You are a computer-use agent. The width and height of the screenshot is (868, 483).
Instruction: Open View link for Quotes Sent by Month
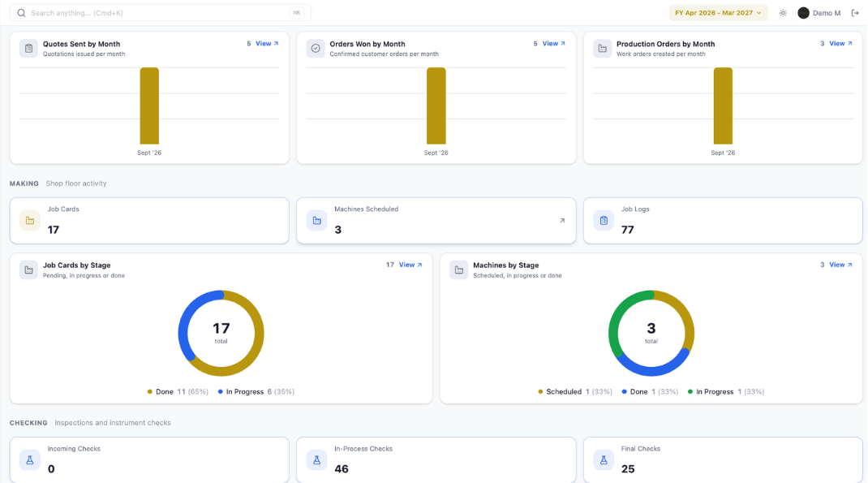pyautogui.click(x=267, y=44)
